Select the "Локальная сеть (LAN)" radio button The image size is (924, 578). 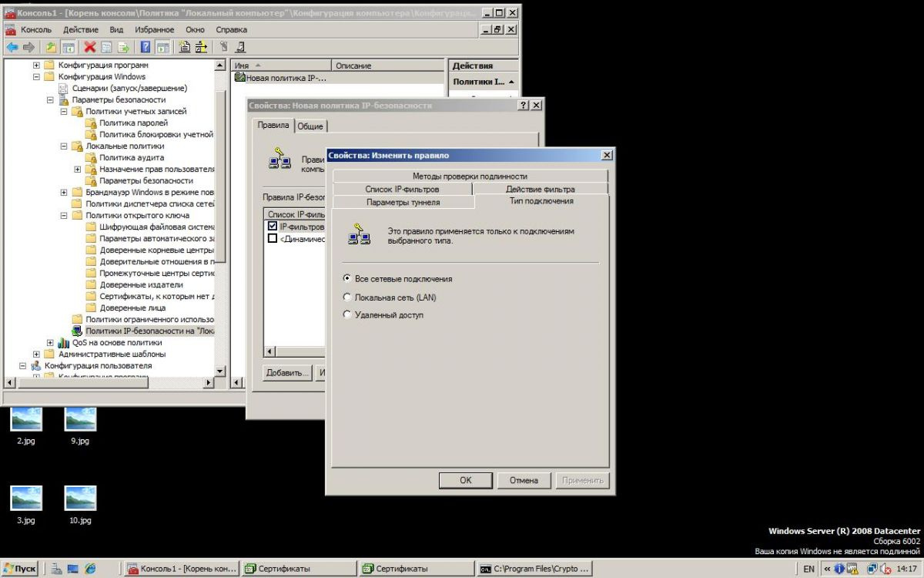[x=347, y=297]
